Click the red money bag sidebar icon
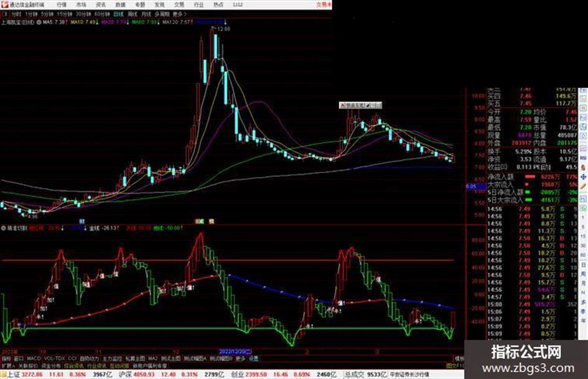This screenshot has height=379, width=588. point(583,167)
